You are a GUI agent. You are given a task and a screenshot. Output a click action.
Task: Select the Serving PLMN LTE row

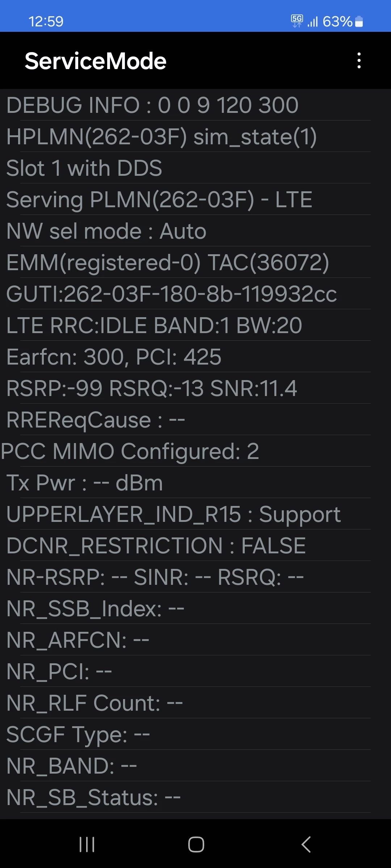195,199
